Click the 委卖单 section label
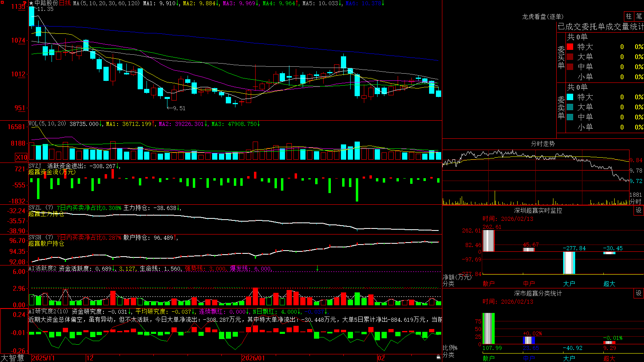The image size is (644, 362). coord(561,107)
